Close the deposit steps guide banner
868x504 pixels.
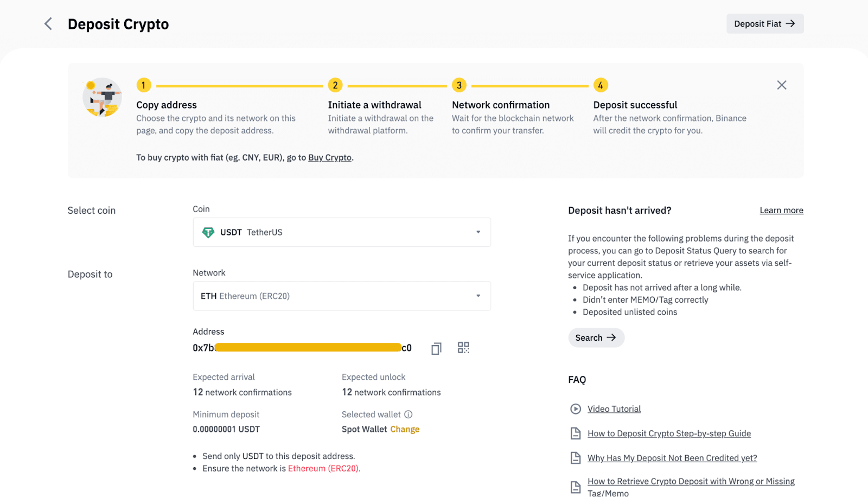point(781,85)
